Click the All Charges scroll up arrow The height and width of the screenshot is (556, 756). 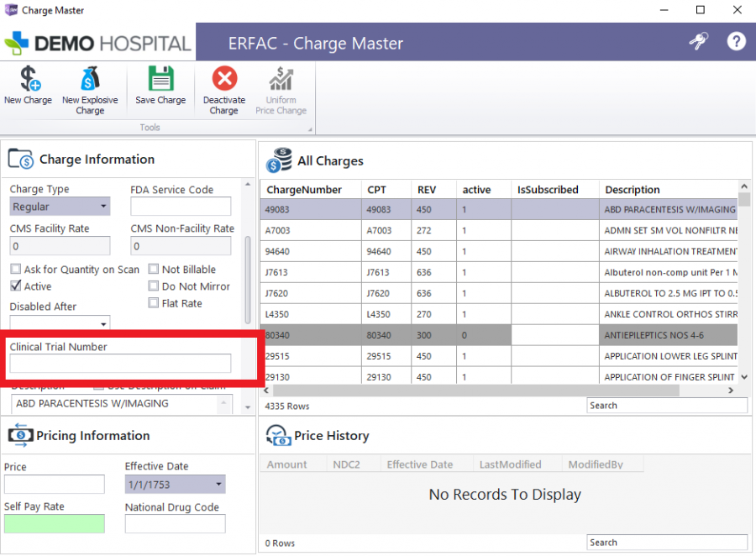click(x=744, y=186)
